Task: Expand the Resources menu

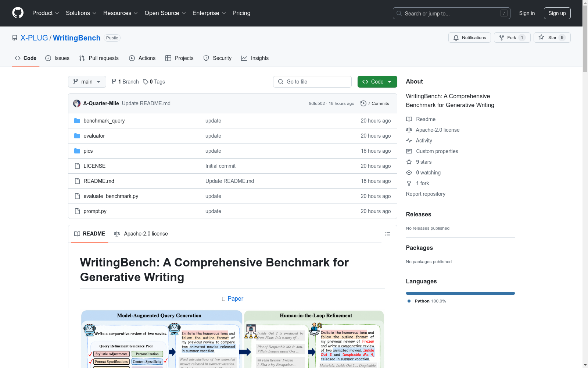Action: [x=121, y=13]
